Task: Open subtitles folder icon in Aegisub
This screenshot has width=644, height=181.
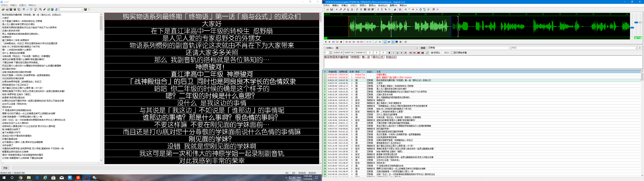Action: coord(328,10)
